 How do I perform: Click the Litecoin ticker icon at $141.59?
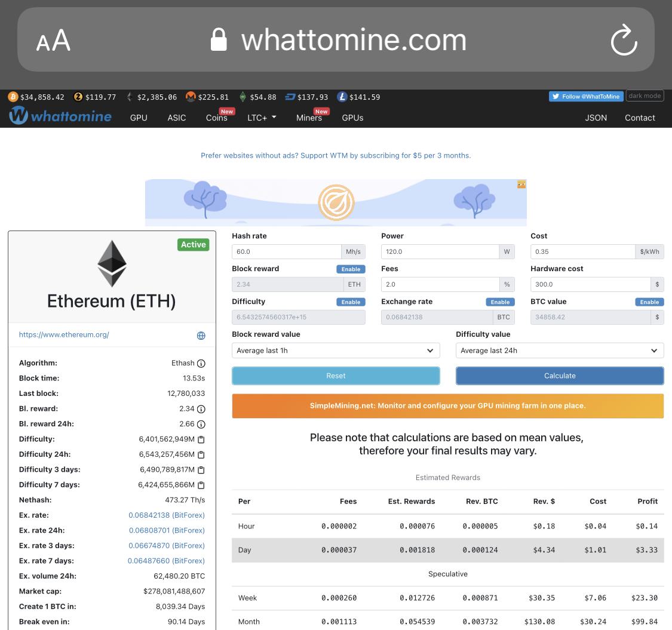[x=342, y=97]
